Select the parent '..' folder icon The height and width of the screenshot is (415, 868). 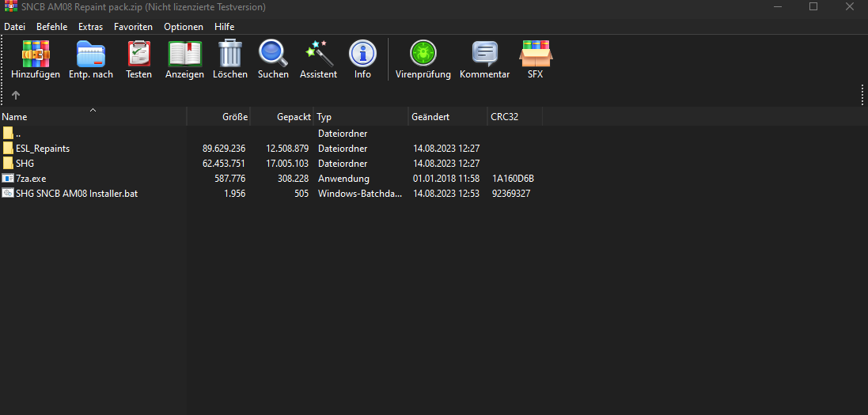click(8, 134)
